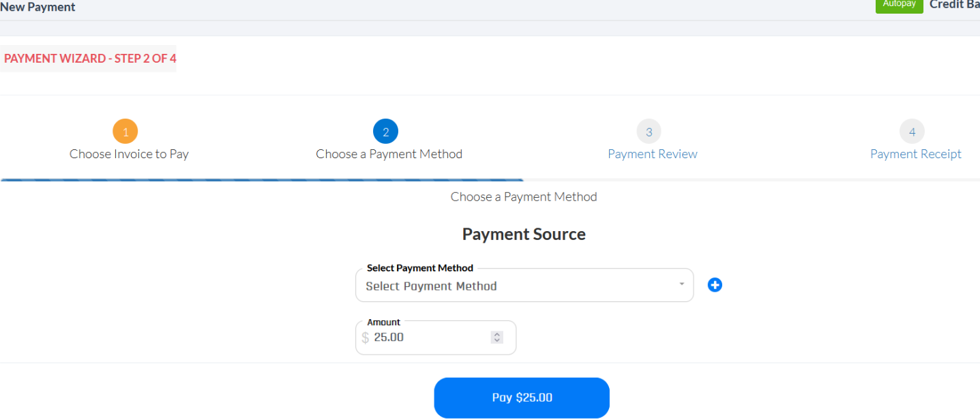Go to step 3 circle
Viewport: 980px width, 420px height.
click(x=649, y=132)
